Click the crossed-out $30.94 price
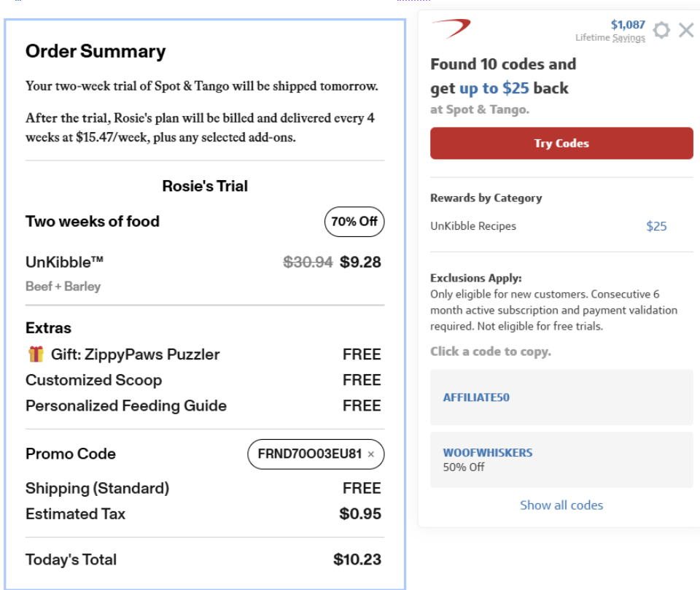 click(x=308, y=262)
